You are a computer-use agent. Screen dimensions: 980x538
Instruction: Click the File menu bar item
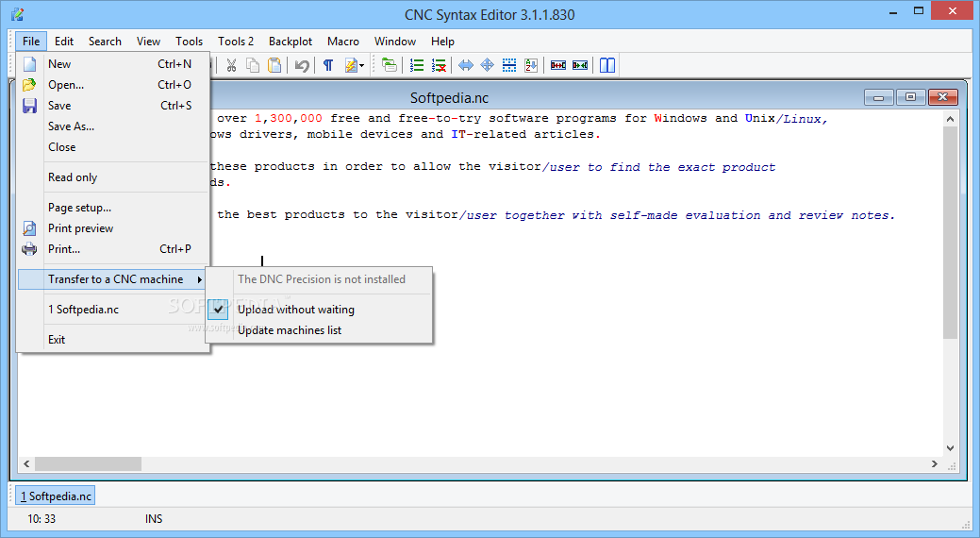(x=31, y=42)
